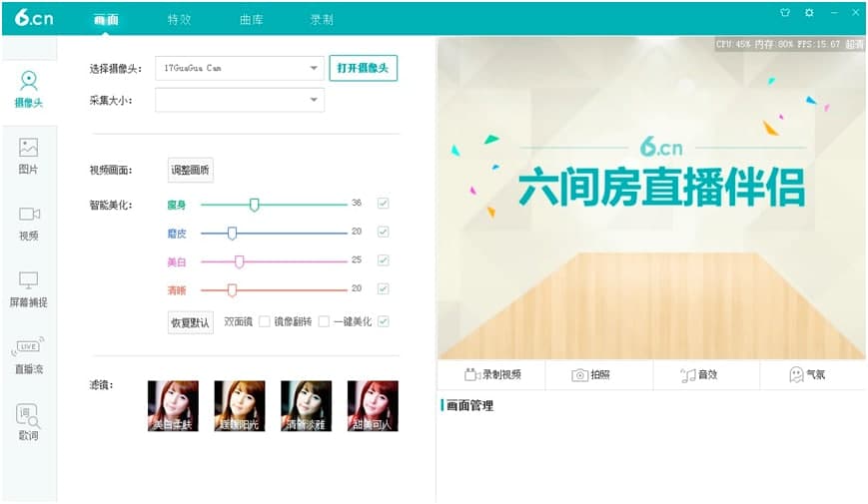Toggle the 瘦身 checkbox
The width and height of the screenshot is (868, 504).
click(x=384, y=203)
